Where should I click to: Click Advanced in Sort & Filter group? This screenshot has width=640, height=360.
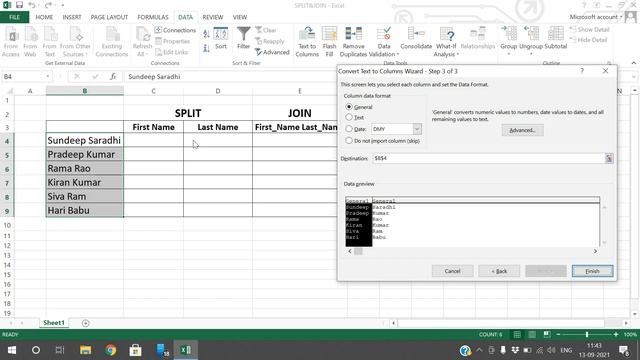(x=272, y=52)
